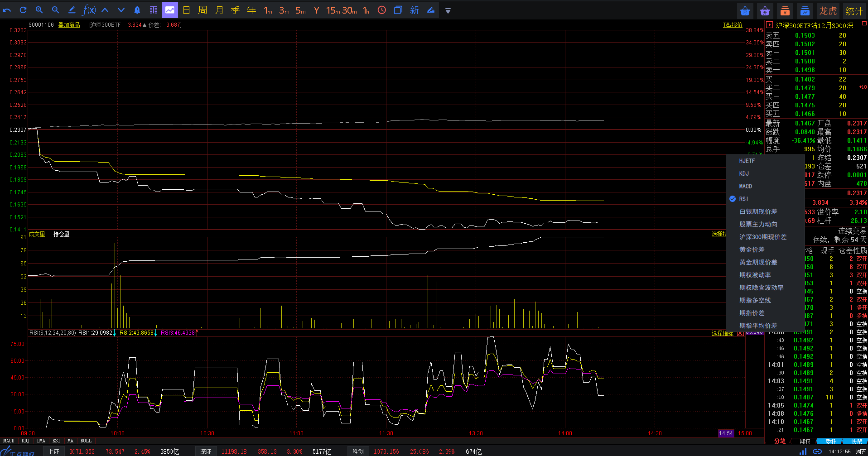Open the 选择指标 dropdown in RSI panel

722,333
